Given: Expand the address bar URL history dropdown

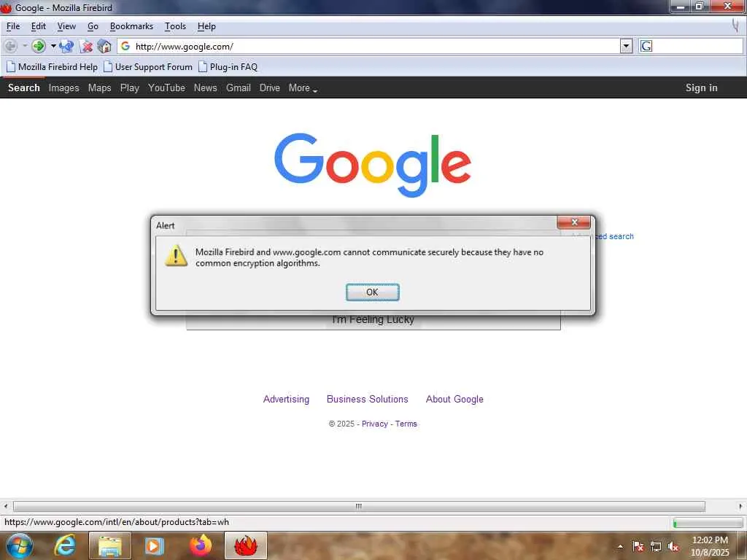Looking at the screenshot, I should point(627,46).
